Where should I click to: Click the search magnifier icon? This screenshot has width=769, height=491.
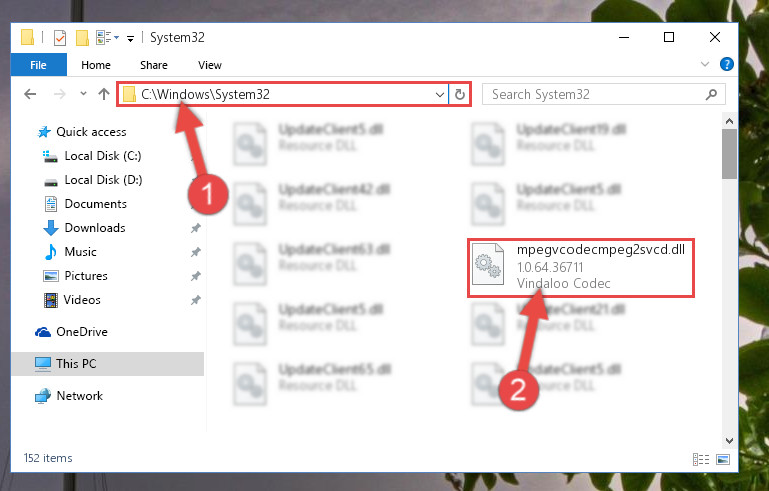tap(711, 94)
